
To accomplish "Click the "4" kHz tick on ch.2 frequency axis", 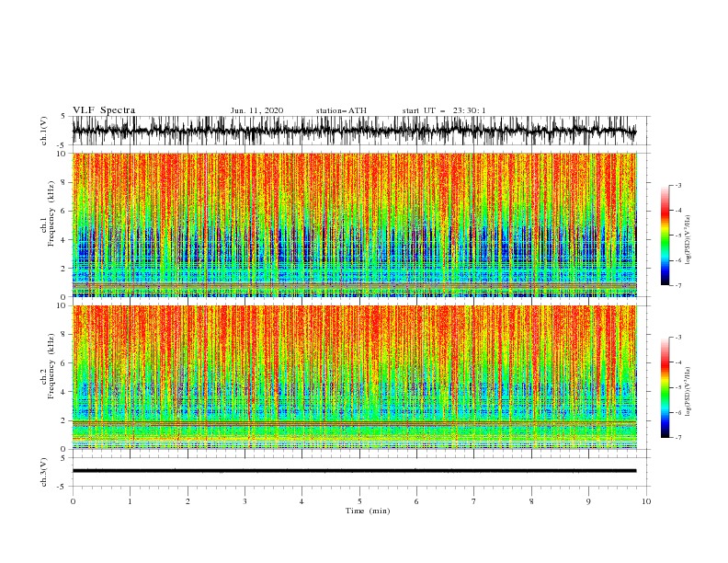I will (64, 392).
